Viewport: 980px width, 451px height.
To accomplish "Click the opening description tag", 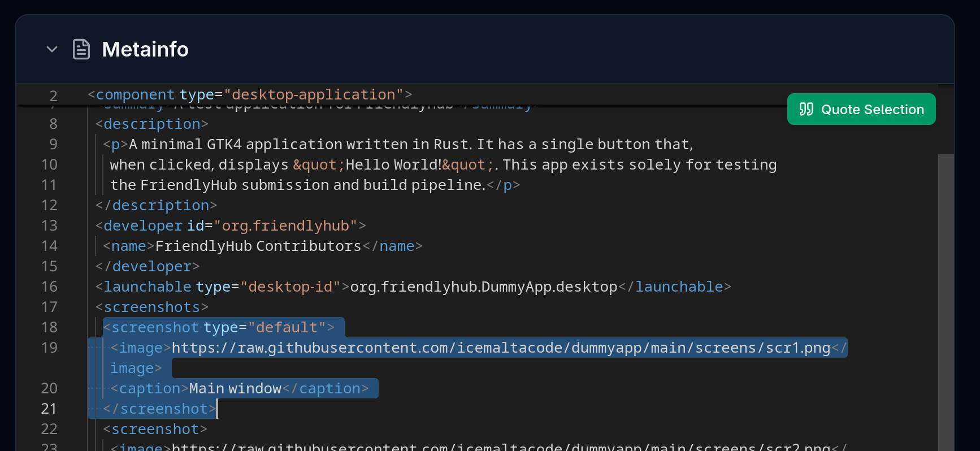I will pos(152,124).
